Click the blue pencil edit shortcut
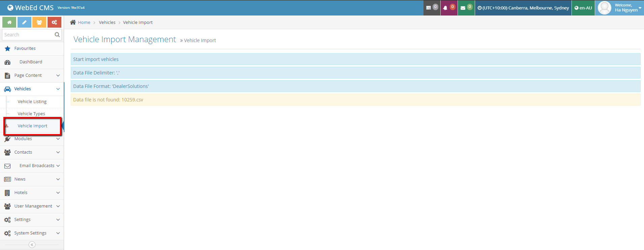 (24, 22)
